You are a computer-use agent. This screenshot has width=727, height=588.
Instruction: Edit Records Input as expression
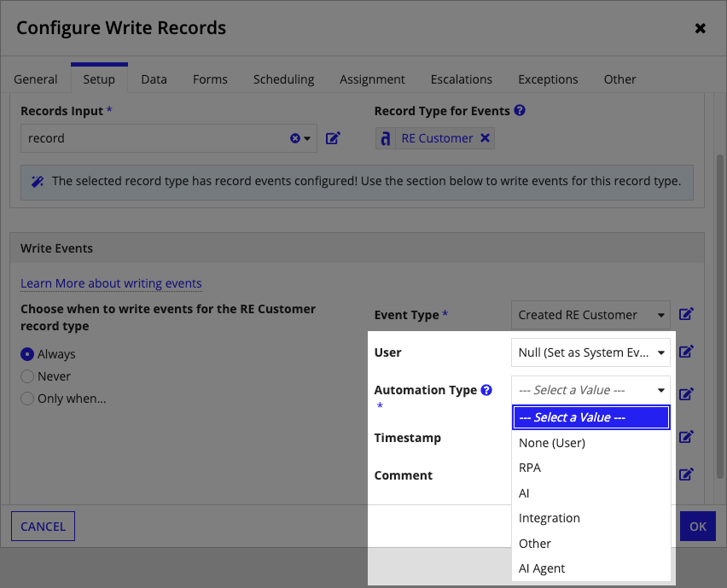click(333, 137)
